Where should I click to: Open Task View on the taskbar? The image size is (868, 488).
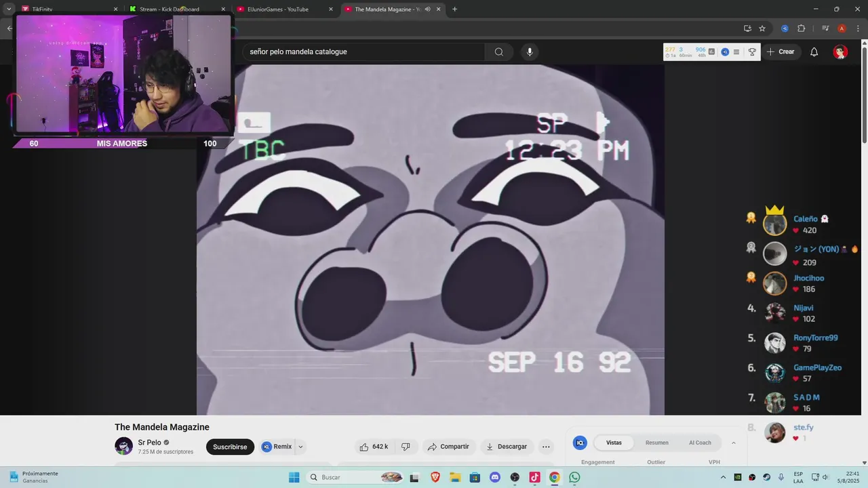coord(414,477)
